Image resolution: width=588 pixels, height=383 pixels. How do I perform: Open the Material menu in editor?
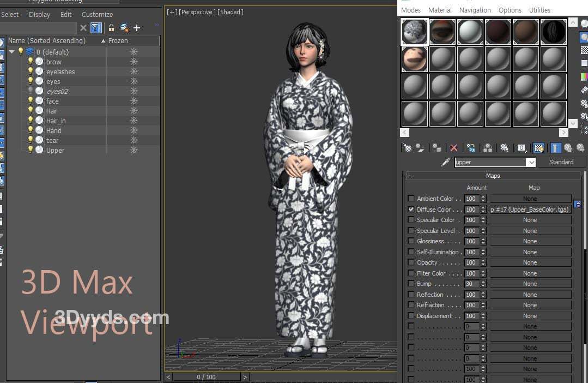pos(439,10)
